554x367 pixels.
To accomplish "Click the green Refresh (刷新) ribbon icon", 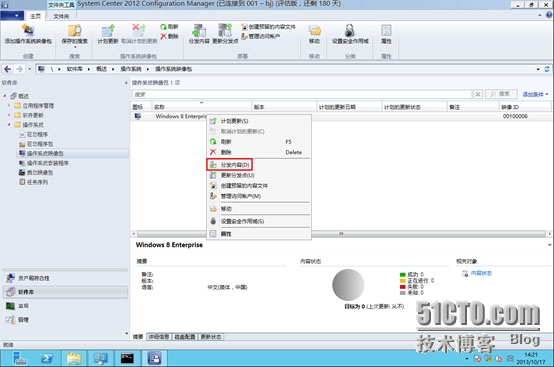I will coord(169,27).
